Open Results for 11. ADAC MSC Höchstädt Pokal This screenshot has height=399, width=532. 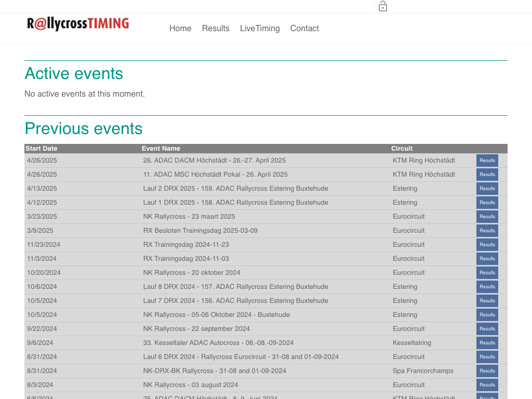coord(487,175)
